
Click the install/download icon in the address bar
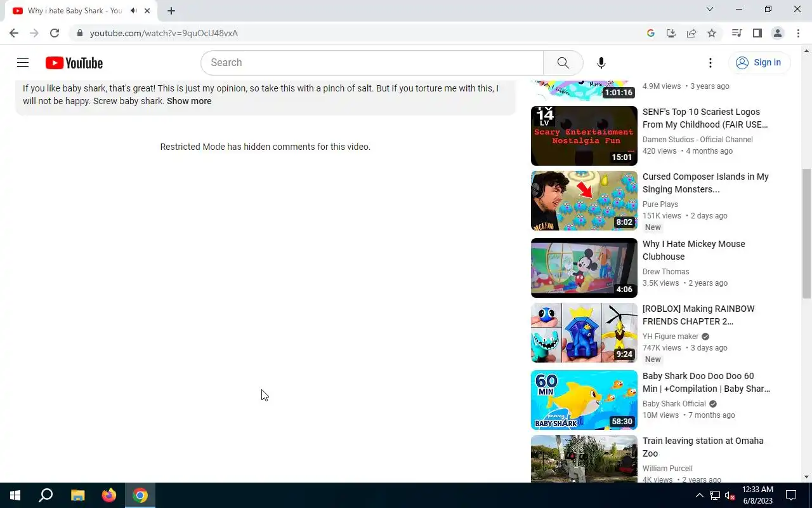coord(671,33)
